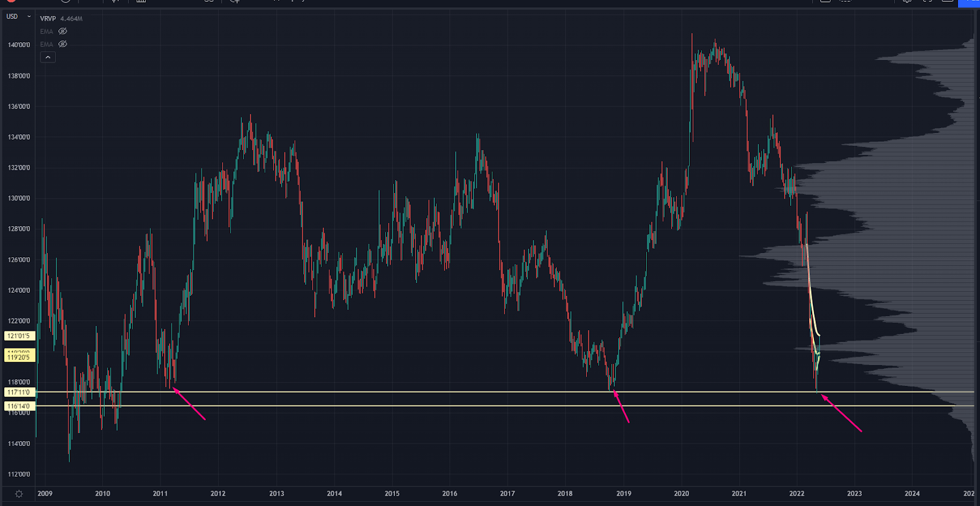Click the 122'00'0 price axis value
This screenshot has height=506, width=980.
[x=18, y=321]
